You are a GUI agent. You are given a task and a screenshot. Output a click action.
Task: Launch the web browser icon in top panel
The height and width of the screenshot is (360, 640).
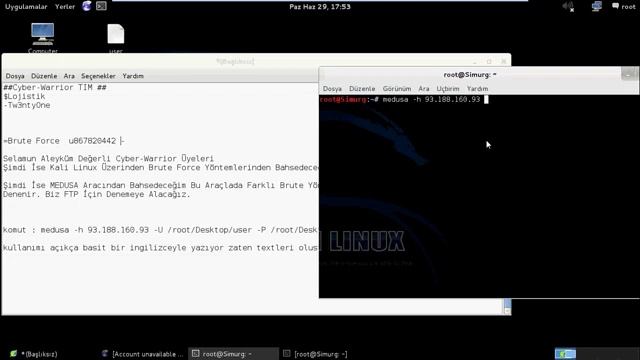point(87,6)
